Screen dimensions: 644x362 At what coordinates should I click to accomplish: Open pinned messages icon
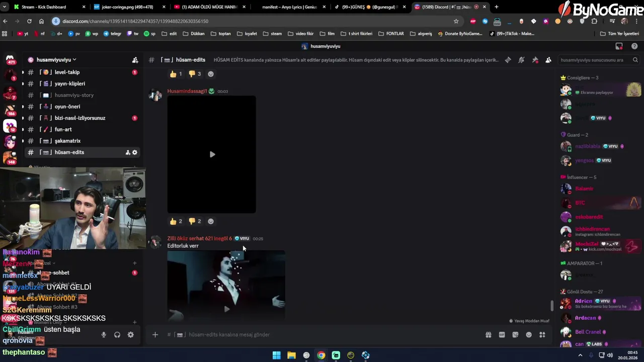[x=535, y=60]
